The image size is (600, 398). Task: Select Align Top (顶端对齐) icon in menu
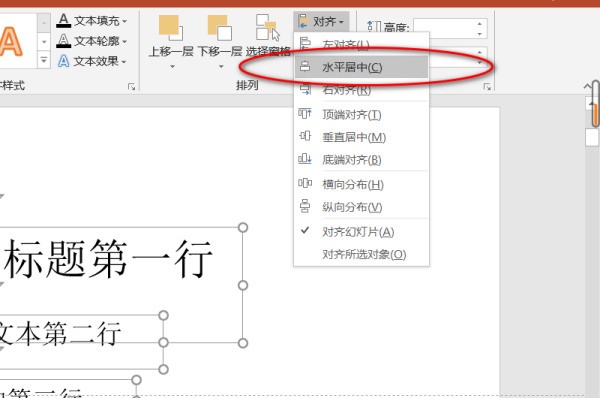point(305,114)
